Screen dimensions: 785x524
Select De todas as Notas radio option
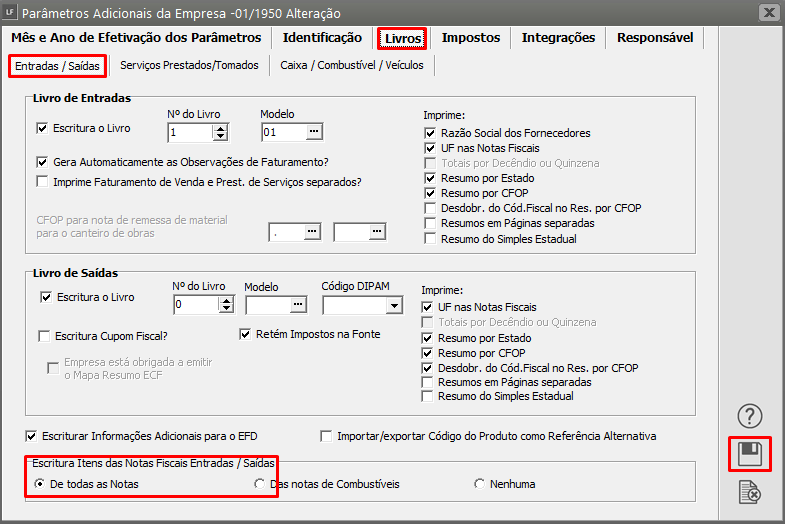coord(39,484)
